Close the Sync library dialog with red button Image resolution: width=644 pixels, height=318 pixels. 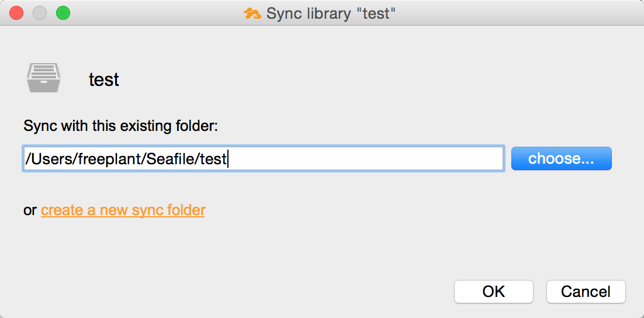(16, 13)
